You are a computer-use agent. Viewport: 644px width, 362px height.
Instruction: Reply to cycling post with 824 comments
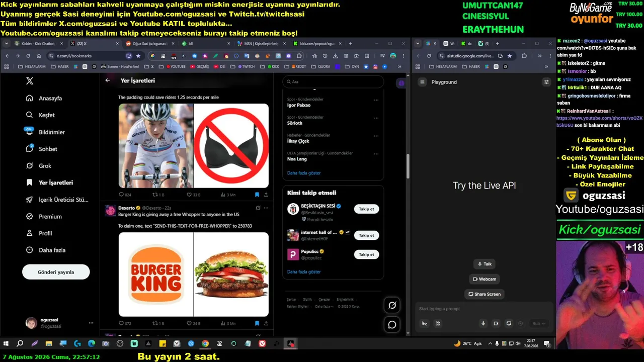[x=125, y=195]
